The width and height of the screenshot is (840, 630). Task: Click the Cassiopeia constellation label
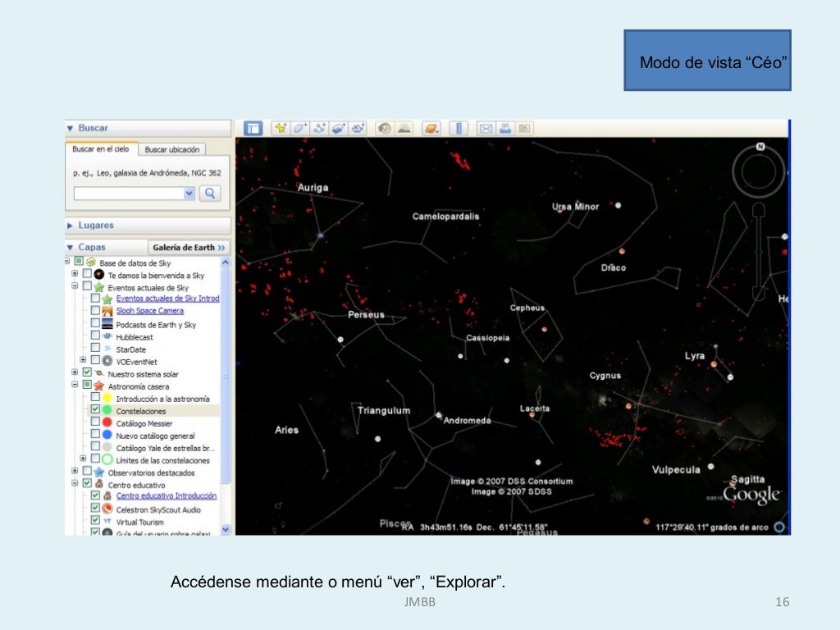487,338
